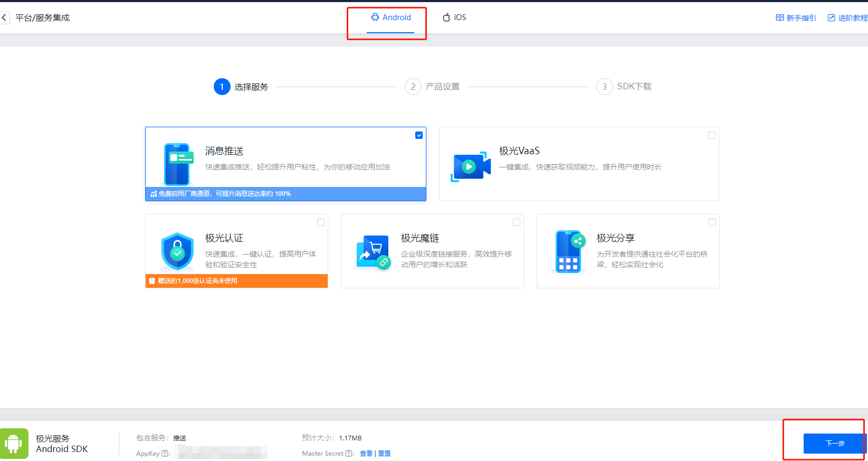Screen dimensions: 868x461
Task: Click the 新手指引 book icon
Action: 779,18
